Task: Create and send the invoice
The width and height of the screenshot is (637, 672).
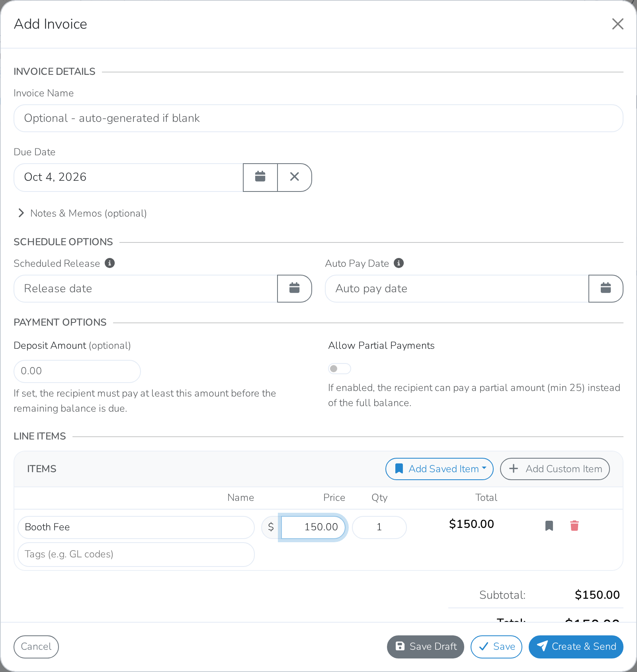Action: tap(576, 647)
